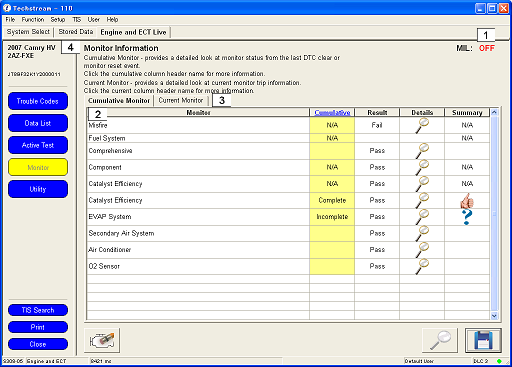Screen dimensions: 512x367
Task: Click the floppy disk save button
Action: point(483,340)
